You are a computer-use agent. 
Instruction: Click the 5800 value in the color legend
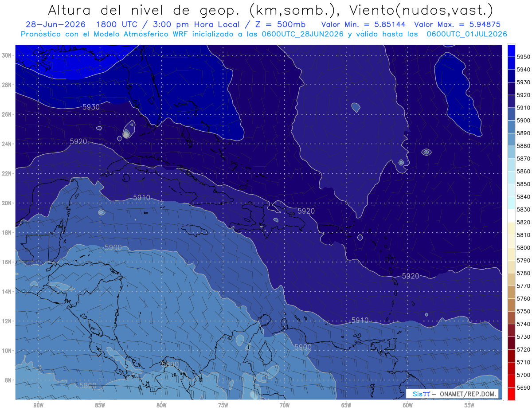(x=523, y=247)
